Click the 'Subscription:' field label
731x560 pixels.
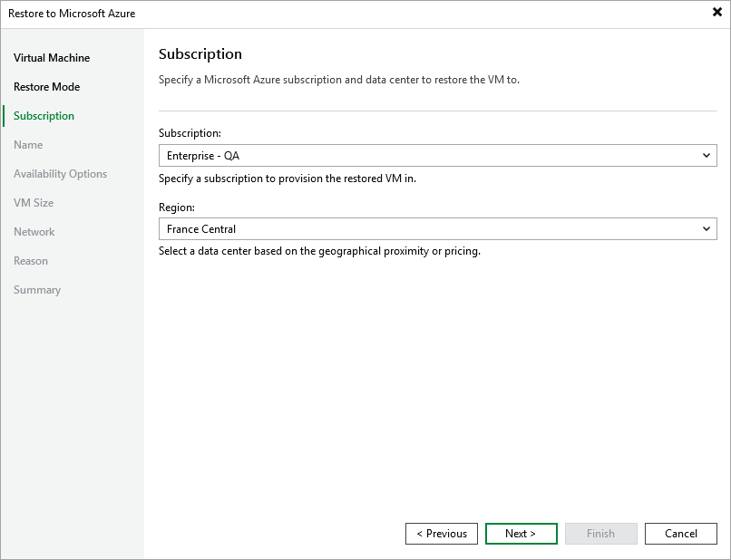click(x=190, y=133)
